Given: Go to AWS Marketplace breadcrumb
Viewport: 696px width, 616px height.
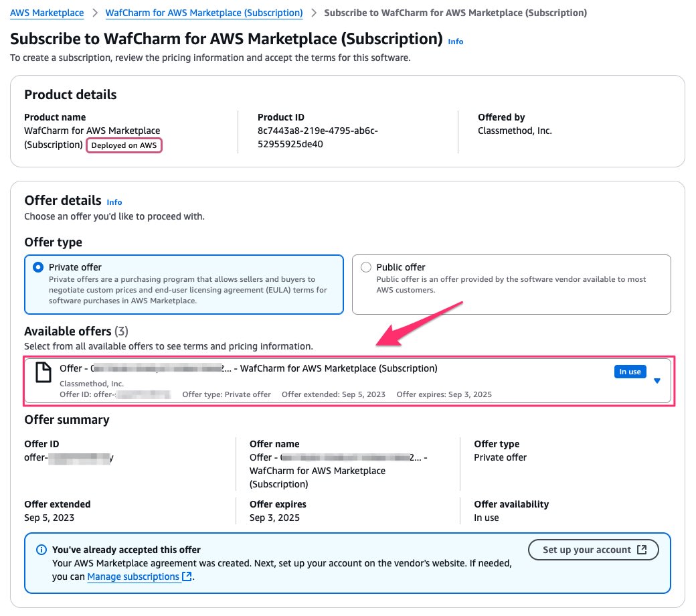Looking at the screenshot, I should [x=47, y=13].
